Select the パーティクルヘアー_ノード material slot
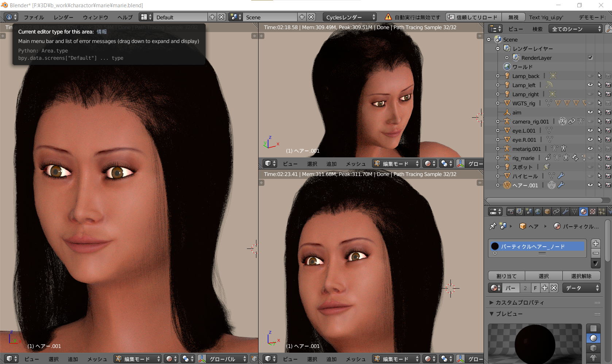This screenshot has width=612, height=364. [537, 247]
